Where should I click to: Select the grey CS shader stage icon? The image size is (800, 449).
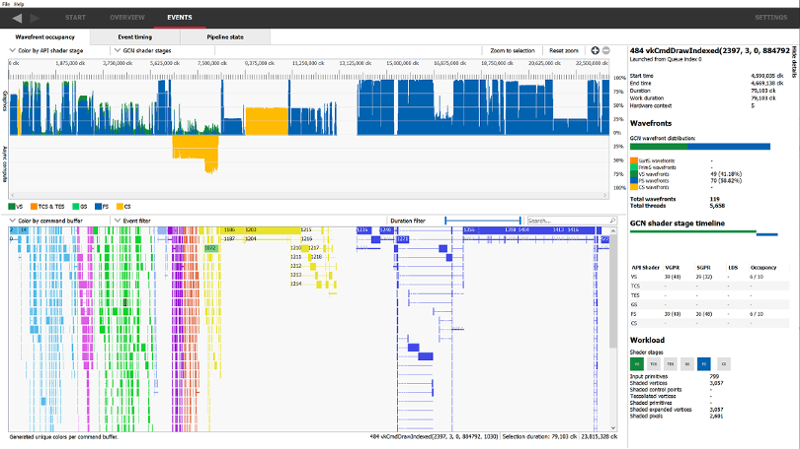pyautogui.click(x=723, y=364)
